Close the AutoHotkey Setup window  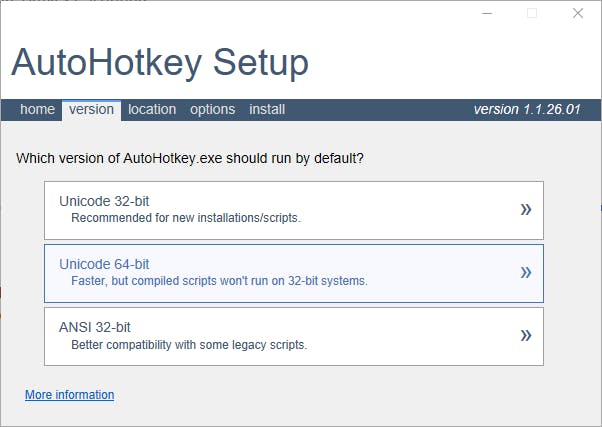[578, 14]
